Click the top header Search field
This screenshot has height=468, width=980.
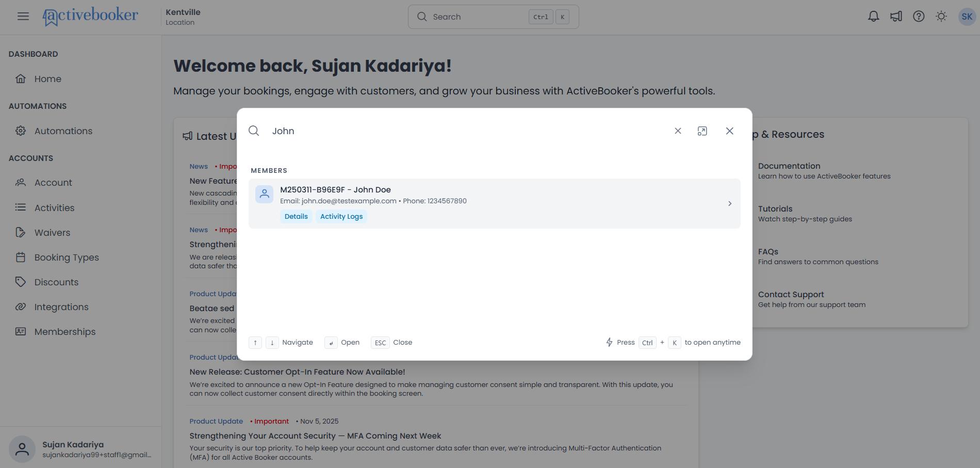(x=493, y=17)
